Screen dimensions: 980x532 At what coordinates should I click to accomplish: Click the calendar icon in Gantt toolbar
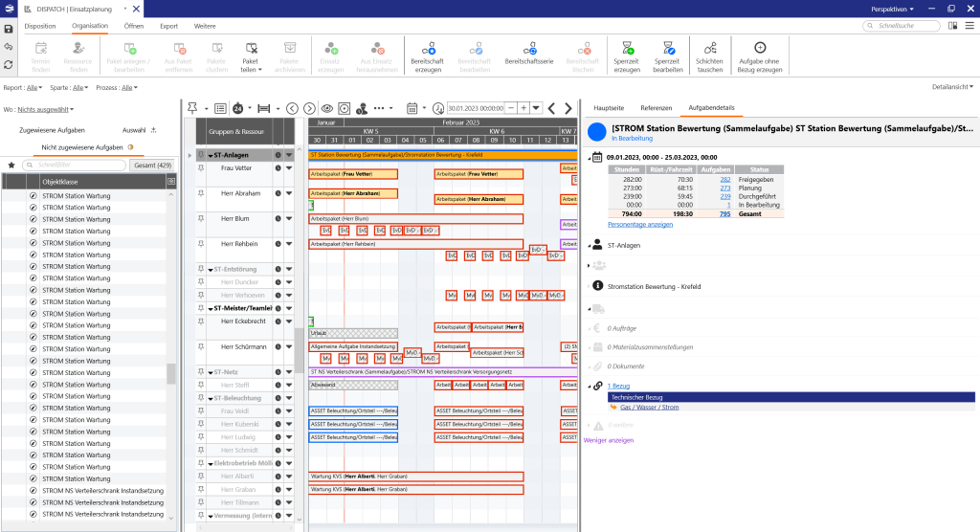(412, 108)
